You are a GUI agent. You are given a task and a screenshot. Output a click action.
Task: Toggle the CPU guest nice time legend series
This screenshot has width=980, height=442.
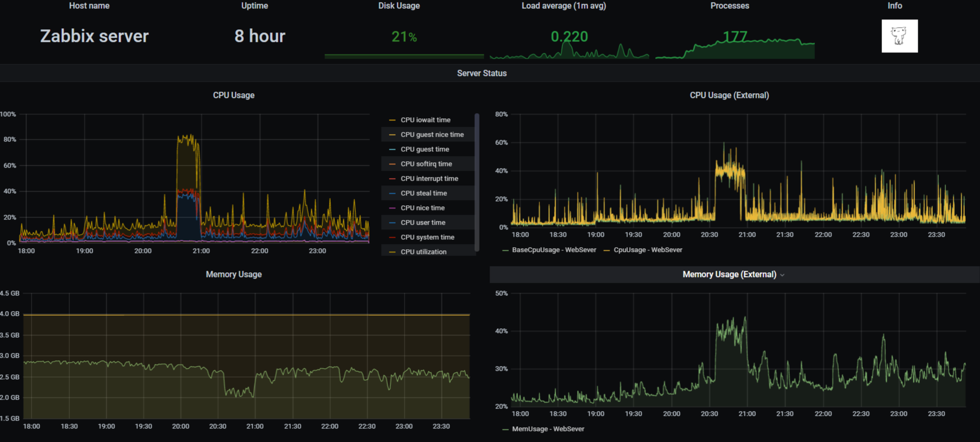tap(432, 135)
